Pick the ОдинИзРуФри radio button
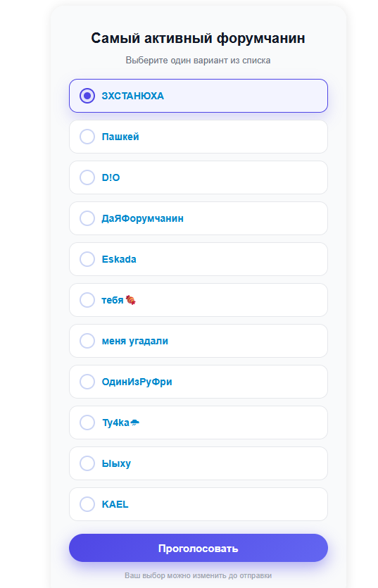378x588 pixels. [87, 382]
